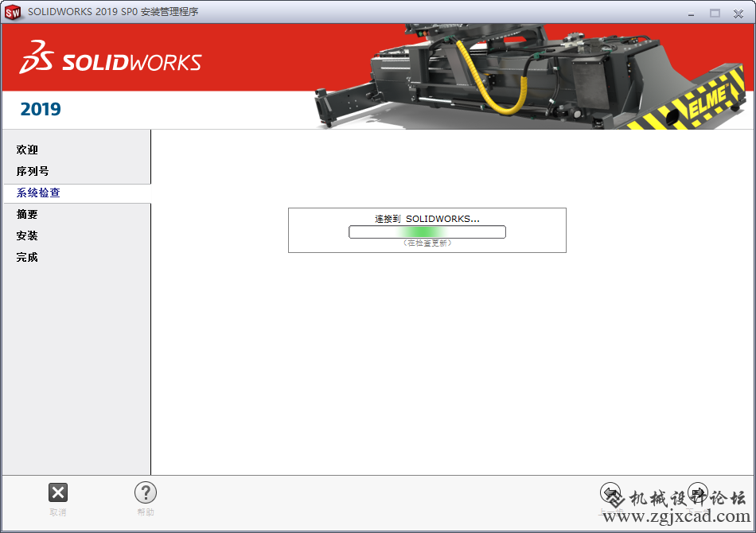Viewport: 756px width, 533px height.
Task: Click the window title SOLIDWORKS 2019 SP0 安装管理程序
Action: (113, 12)
